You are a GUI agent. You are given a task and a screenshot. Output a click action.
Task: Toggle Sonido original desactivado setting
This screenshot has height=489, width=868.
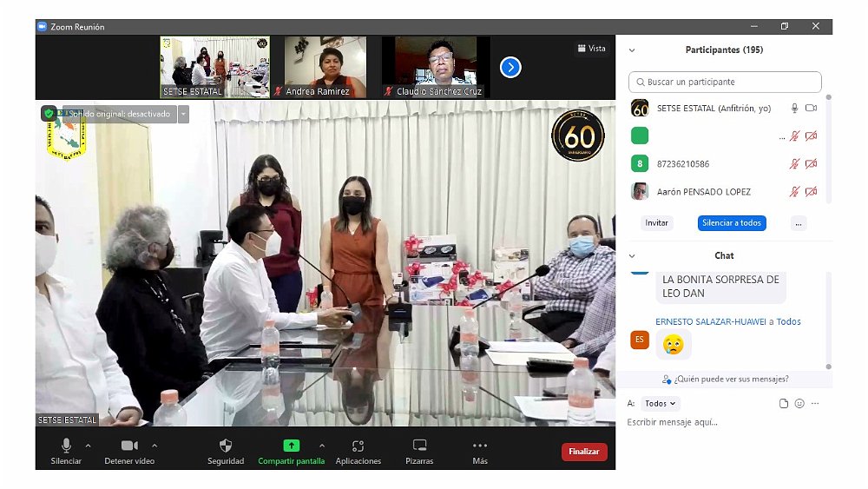pyautogui.click(x=118, y=114)
